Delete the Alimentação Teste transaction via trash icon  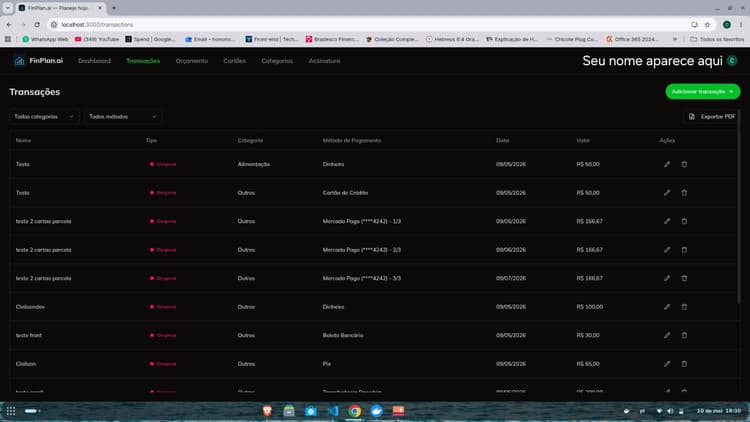tap(684, 164)
